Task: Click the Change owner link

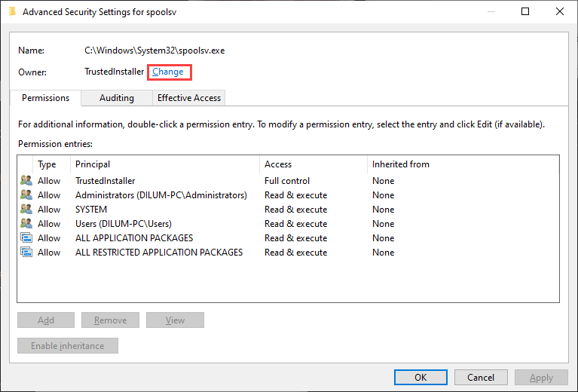Action: coord(168,72)
